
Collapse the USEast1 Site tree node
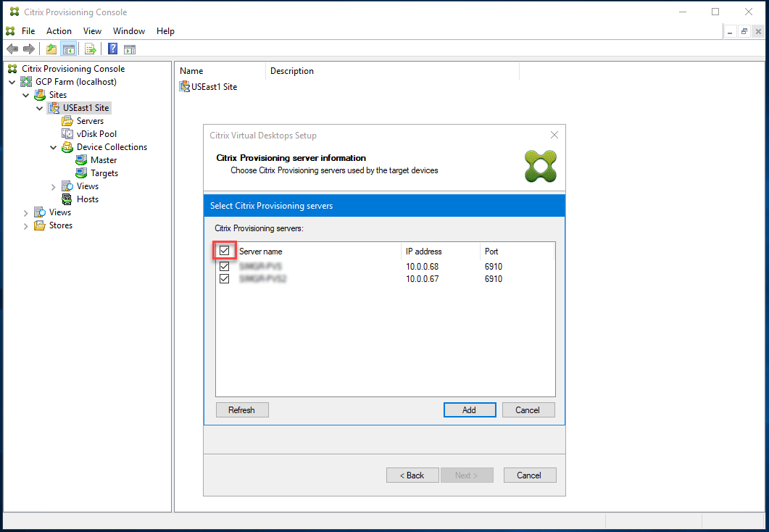coord(39,107)
